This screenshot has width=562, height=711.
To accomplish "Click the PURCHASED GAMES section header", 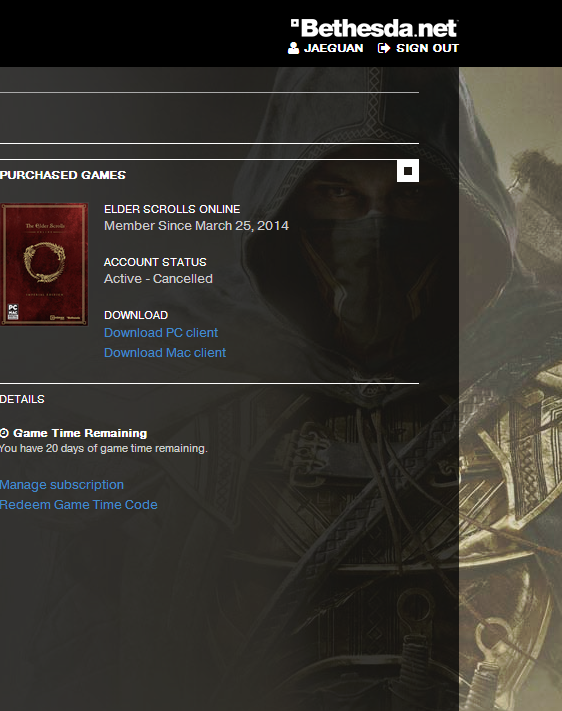I will pyautogui.click(x=63, y=175).
